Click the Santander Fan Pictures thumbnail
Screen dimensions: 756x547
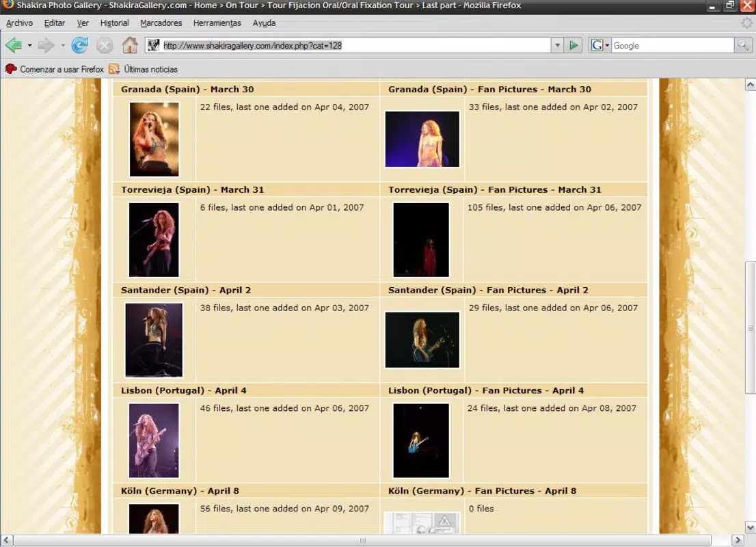pos(422,340)
